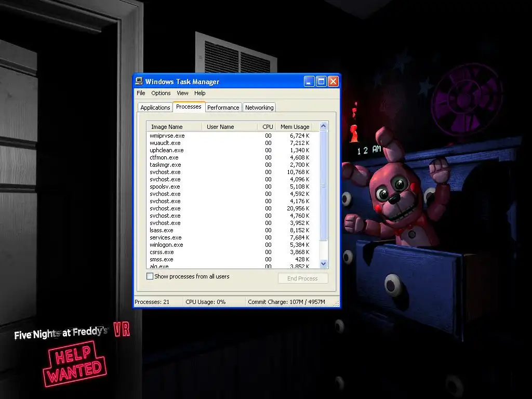This screenshot has width=532, height=399.
Task: Open the Options menu
Action: [x=161, y=93]
